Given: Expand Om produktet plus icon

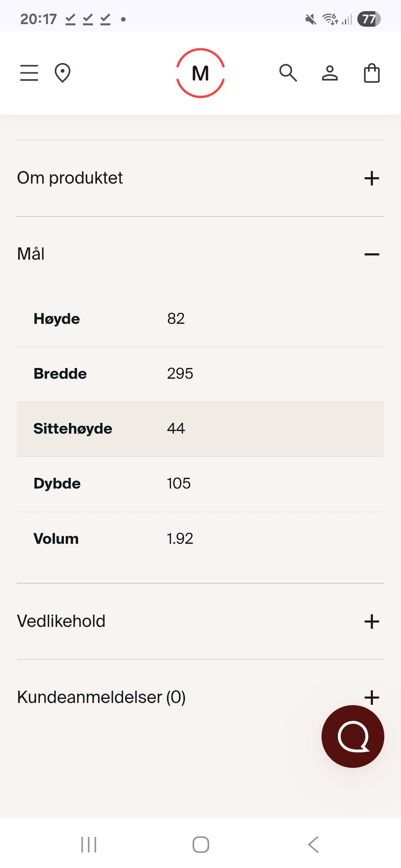Looking at the screenshot, I should [371, 178].
